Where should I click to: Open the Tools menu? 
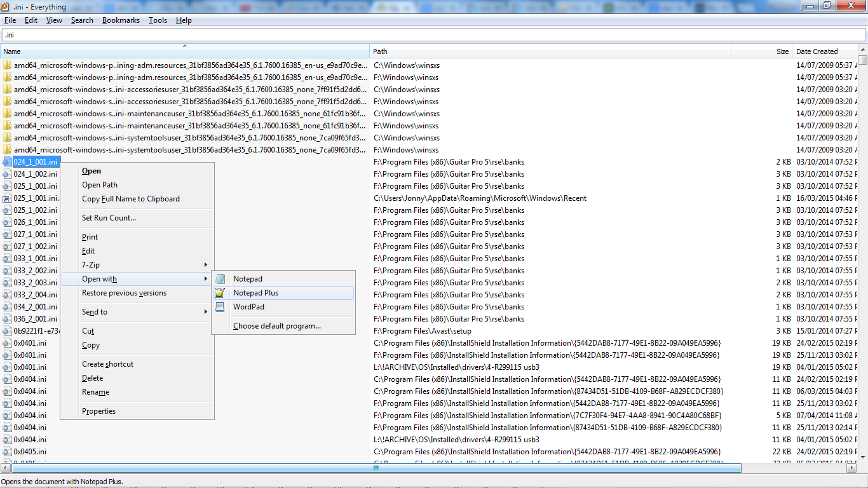click(x=158, y=20)
